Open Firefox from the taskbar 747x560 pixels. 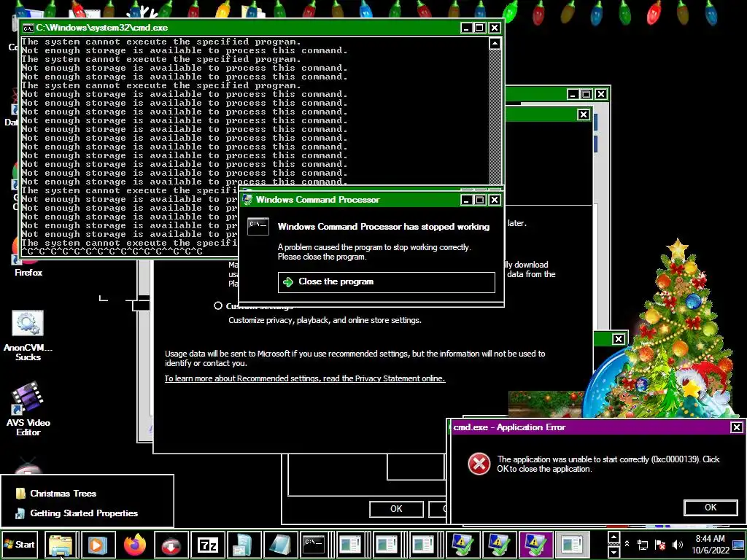tap(135, 544)
